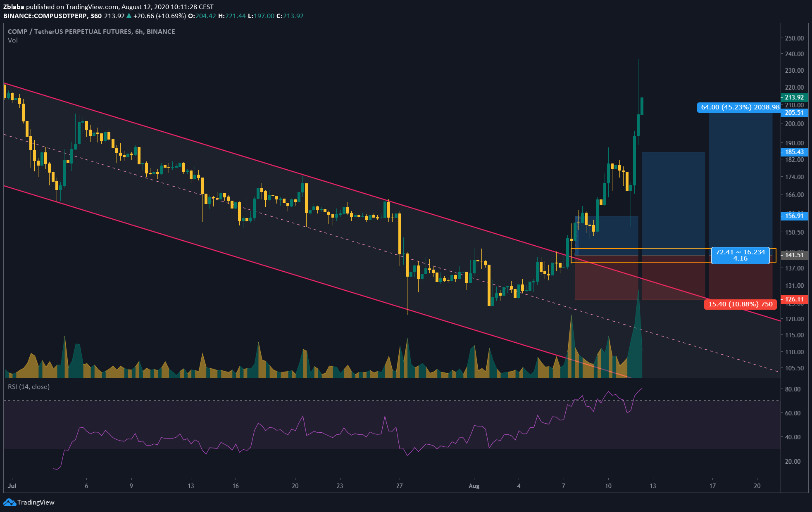Click the RSI 80.00 axis value

point(793,389)
